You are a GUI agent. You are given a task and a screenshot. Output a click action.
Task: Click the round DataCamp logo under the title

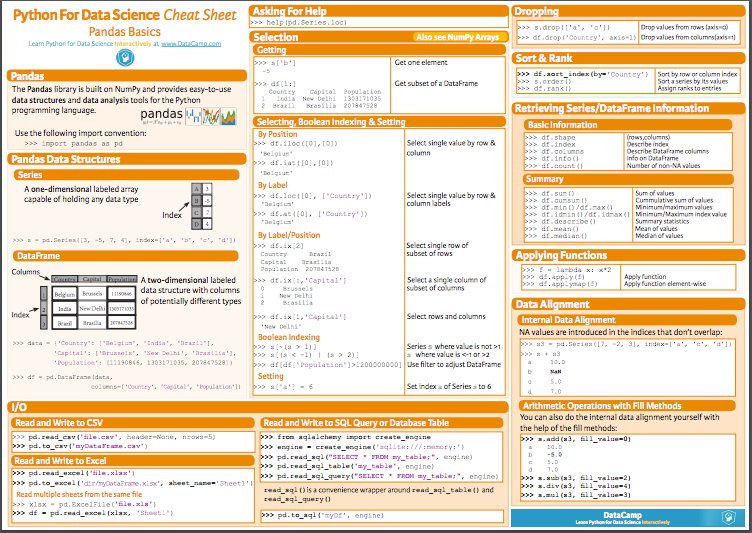point(125,58)
